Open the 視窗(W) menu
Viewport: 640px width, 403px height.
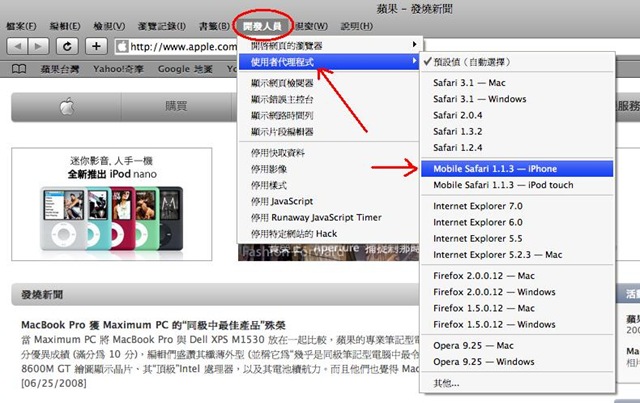[x=311, y=26]
